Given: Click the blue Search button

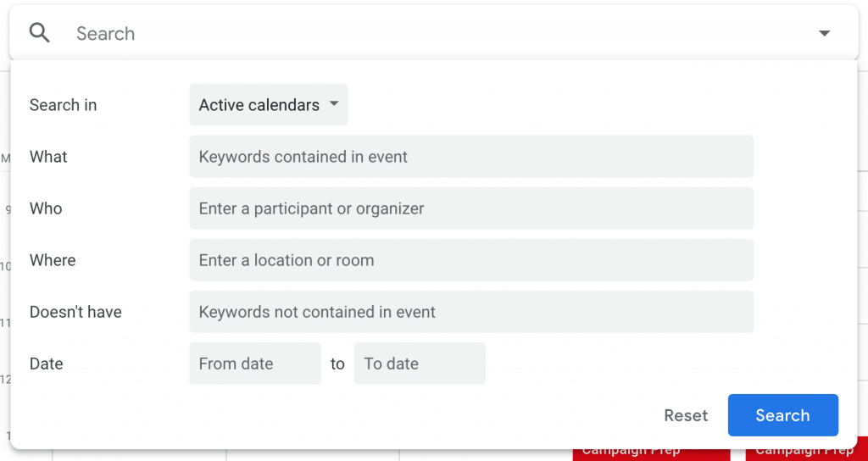Looking at the screenshot, I should click(782, 415).
